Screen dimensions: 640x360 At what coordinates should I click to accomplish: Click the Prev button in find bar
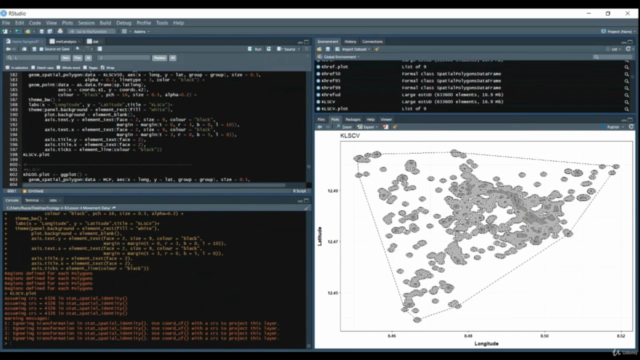click(x=78, y=58)
